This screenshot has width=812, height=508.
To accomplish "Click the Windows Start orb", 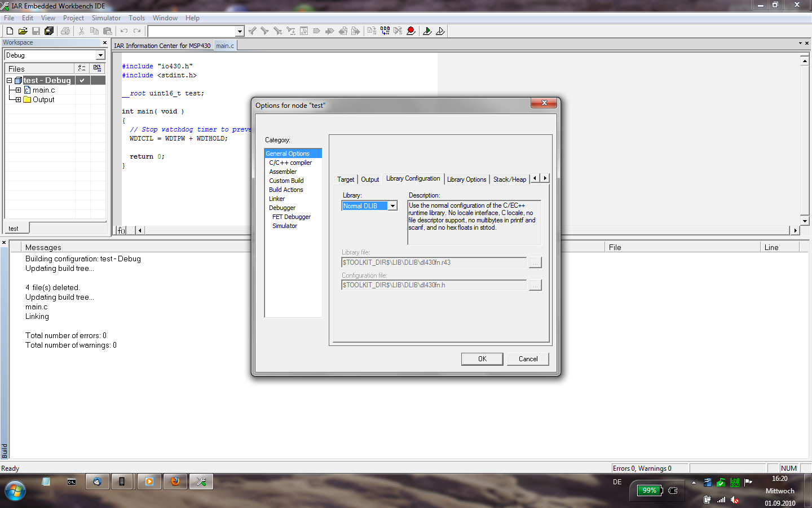I will coord(15,490).
